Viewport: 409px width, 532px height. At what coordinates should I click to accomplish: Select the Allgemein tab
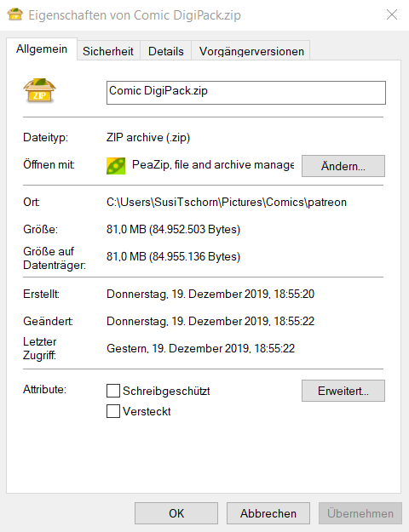[x=42, y=49]
